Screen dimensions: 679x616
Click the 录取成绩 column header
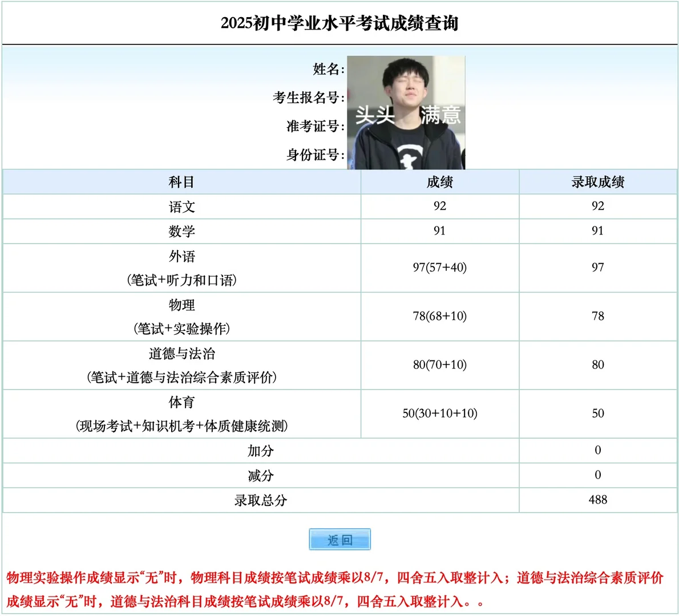(x=598, y=181)
